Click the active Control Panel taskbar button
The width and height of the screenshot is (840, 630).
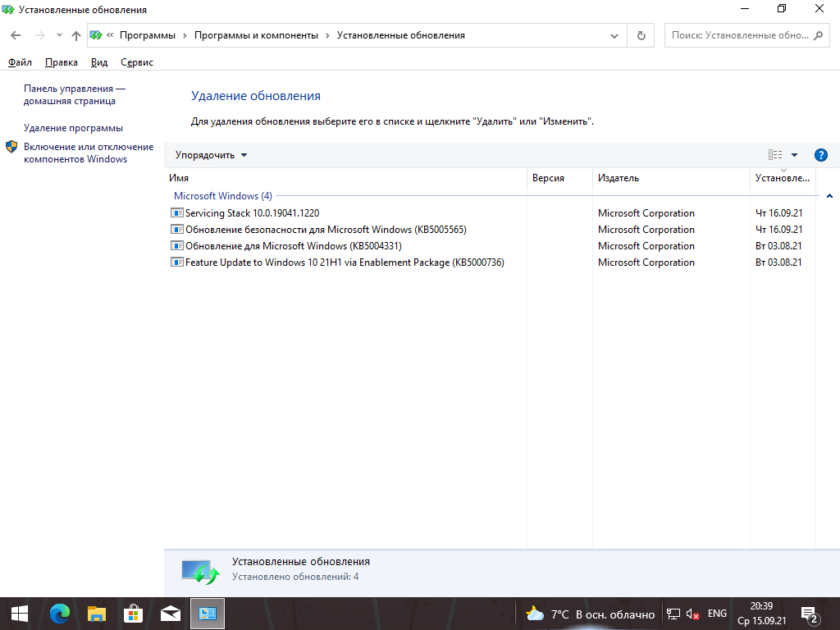(x=208, y=614)
